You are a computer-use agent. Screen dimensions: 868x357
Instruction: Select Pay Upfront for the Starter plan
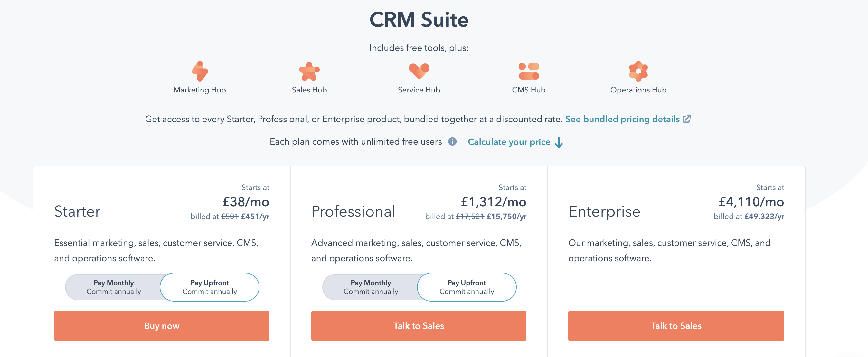[x=210, y=287]
